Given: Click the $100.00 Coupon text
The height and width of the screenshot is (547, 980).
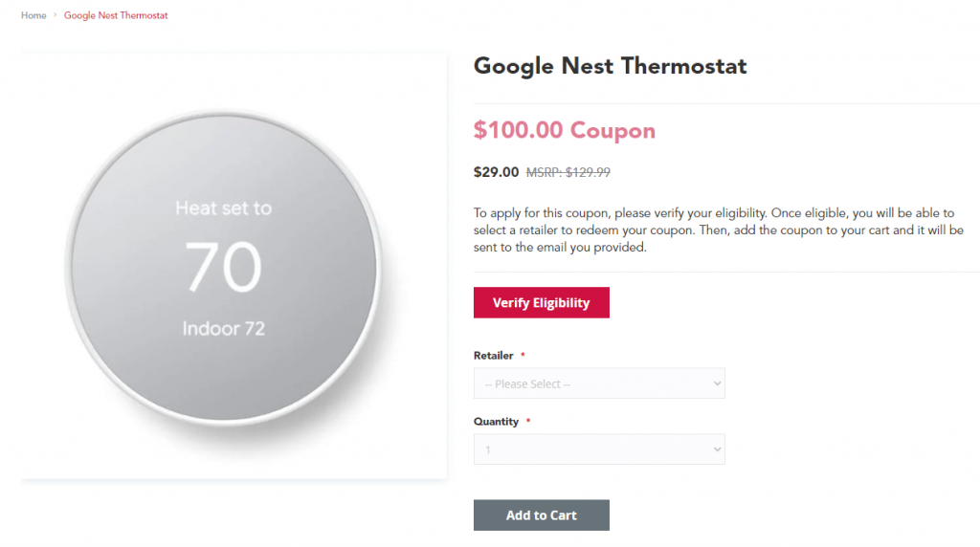Looking at the screenshot, I should coord(565,131).
